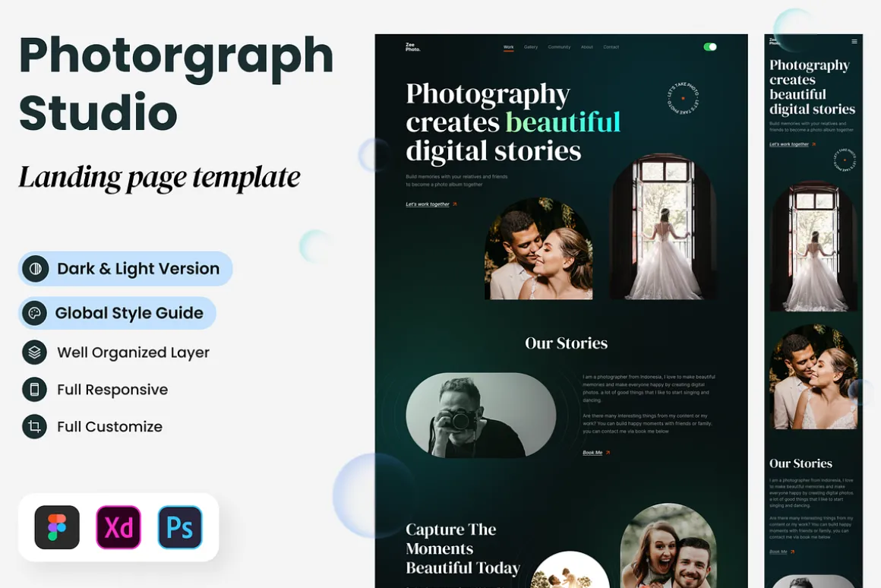
Task: Click the bride at window photo in mobile preview
Action: 813,246
